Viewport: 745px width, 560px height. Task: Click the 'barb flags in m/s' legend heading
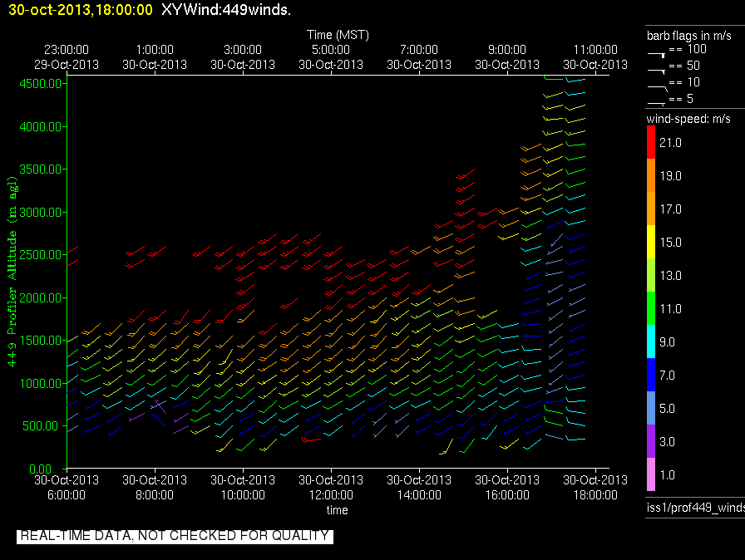(x=689, y=36)
